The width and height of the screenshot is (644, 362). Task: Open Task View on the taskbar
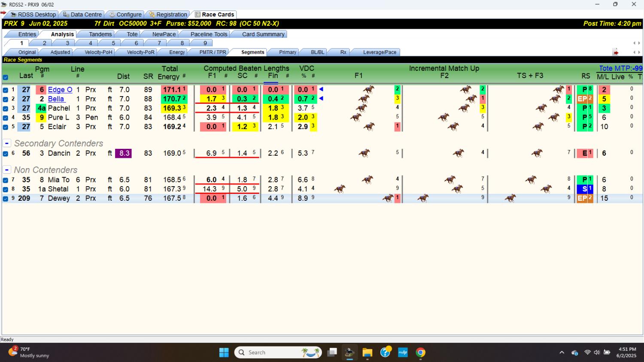[x=332, y=352]
